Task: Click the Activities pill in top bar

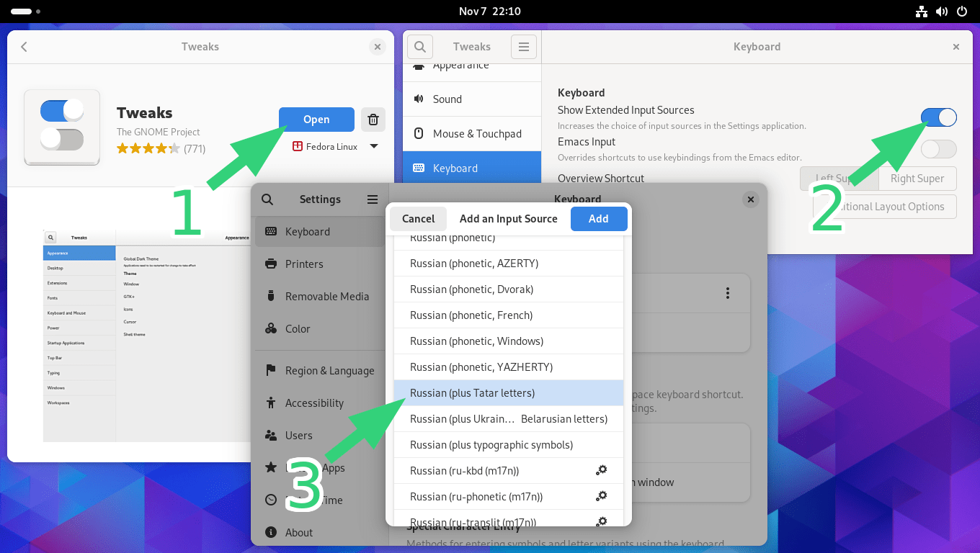Action: [x=26, y=12]
